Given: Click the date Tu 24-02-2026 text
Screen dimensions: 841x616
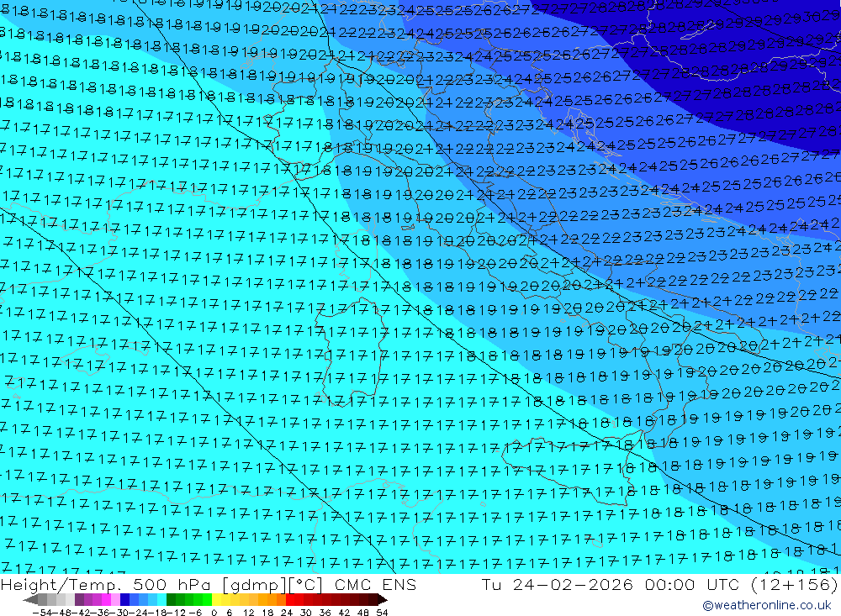Looking at the screenshot, I should coord(557,584).
